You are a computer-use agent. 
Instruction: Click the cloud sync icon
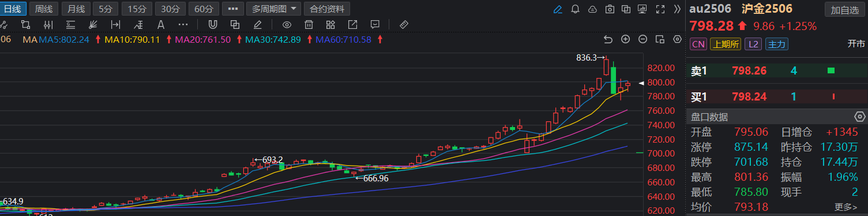(592, 9)
